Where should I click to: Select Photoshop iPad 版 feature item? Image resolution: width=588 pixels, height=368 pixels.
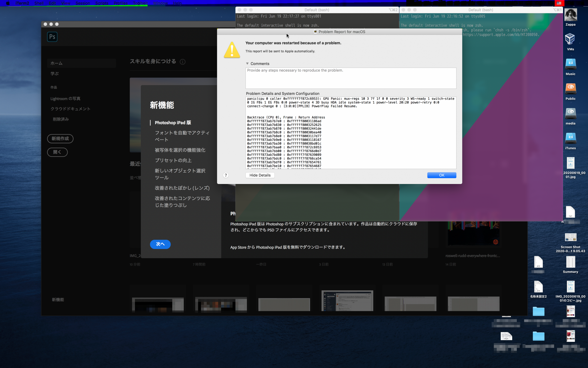coord(173,123)
